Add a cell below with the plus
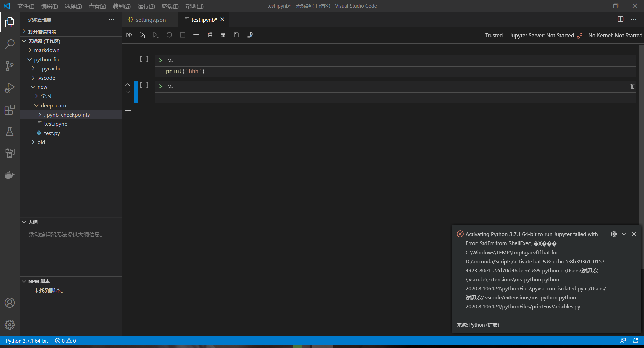Screen dimensions: 644x348 (x=128, y=111)
